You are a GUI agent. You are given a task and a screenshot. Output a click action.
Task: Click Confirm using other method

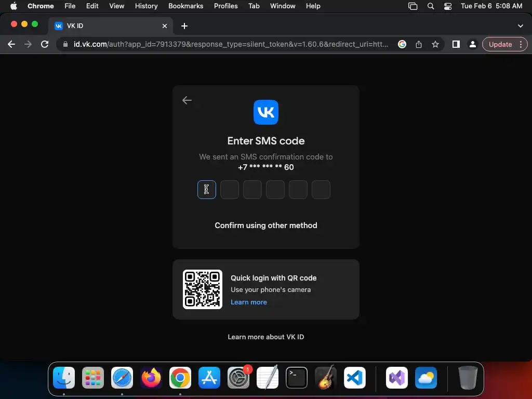(x=265, y=225)
